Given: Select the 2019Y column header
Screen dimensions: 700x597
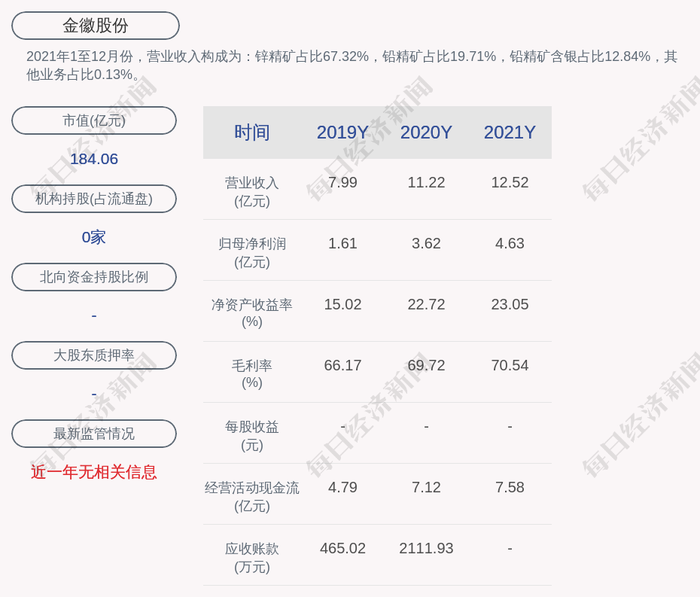Looking at the screenshot, I should pyautogui.click(x=342, y=132).
